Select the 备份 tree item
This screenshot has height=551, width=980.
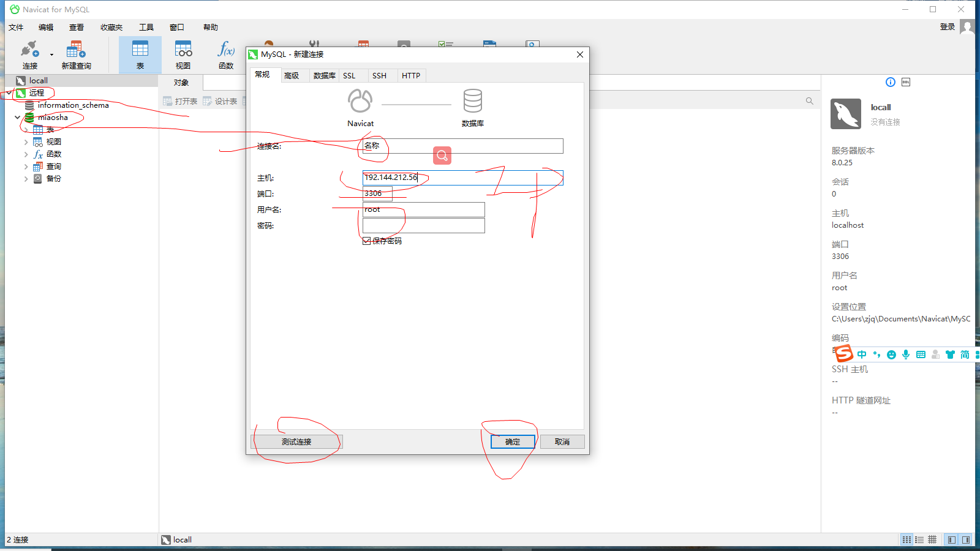tap(54, 178)
